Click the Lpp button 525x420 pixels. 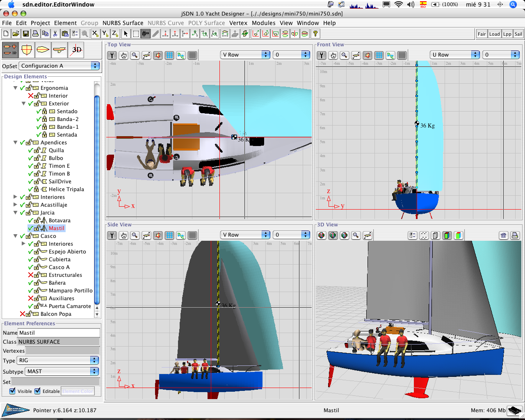507,34
